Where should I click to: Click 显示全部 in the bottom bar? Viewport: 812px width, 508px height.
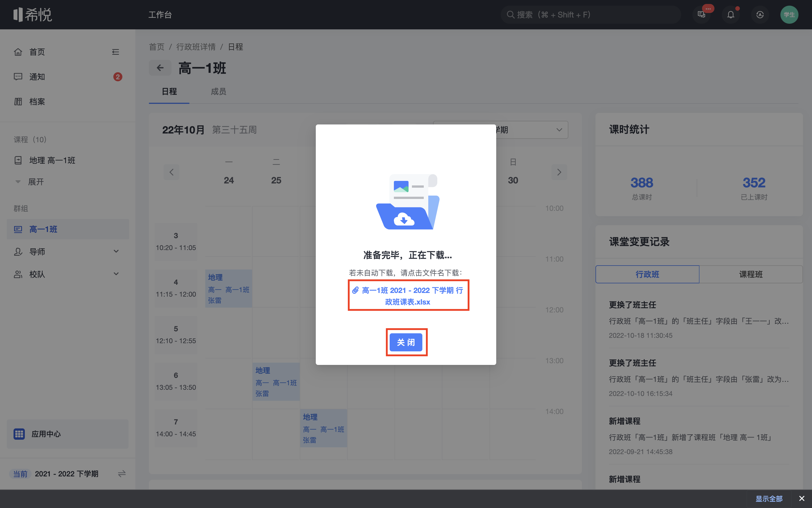coord(769,499)
